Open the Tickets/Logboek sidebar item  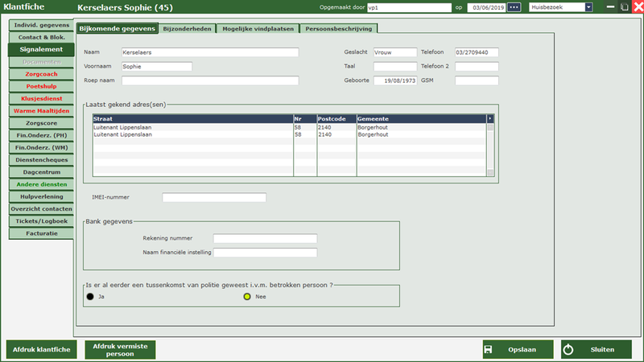pos(42,221)
